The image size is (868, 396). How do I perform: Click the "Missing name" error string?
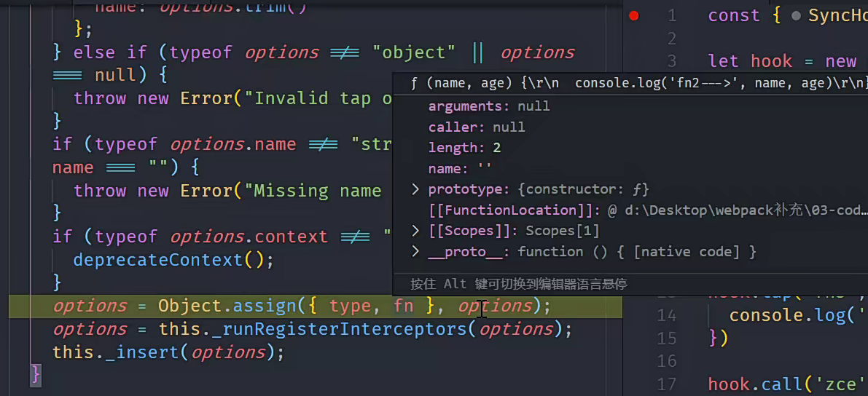pyautogui.click(x=318, y=191)
